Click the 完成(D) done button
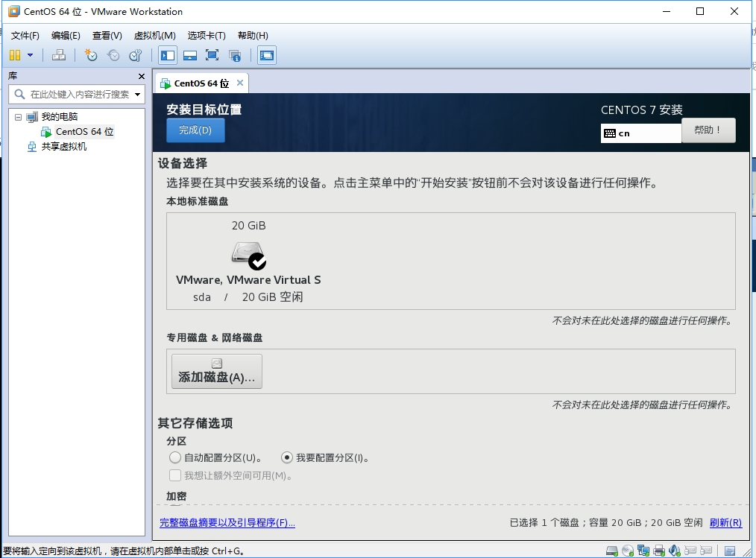 (x=195, y=130)
